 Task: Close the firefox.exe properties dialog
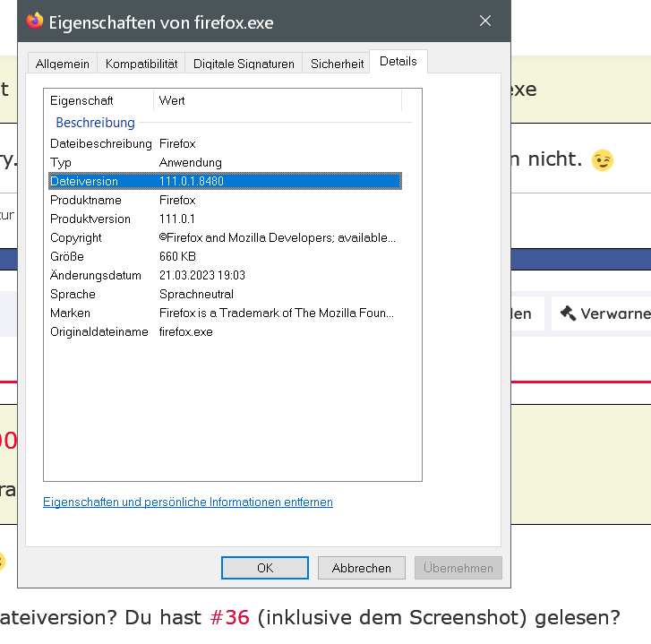485,21
